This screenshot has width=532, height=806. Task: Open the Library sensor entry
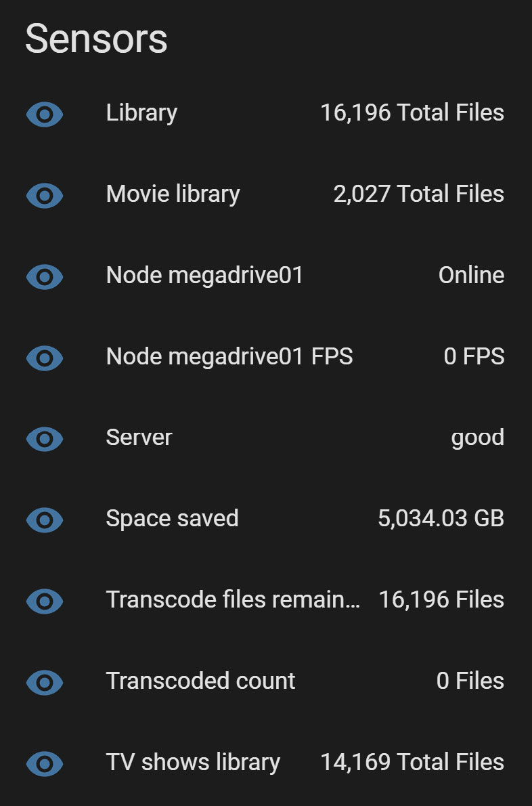[x=141, y=113]
